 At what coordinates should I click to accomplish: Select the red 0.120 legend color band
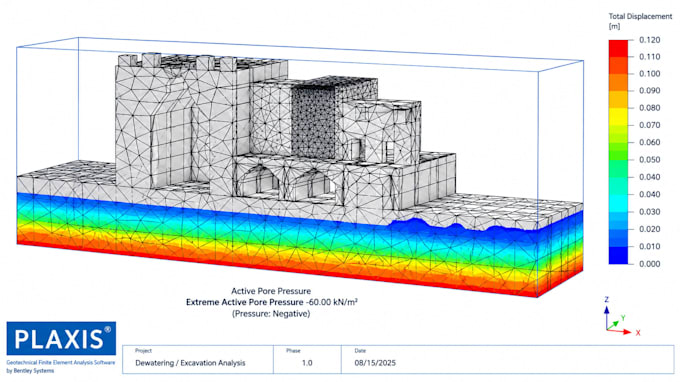(618, 48)
